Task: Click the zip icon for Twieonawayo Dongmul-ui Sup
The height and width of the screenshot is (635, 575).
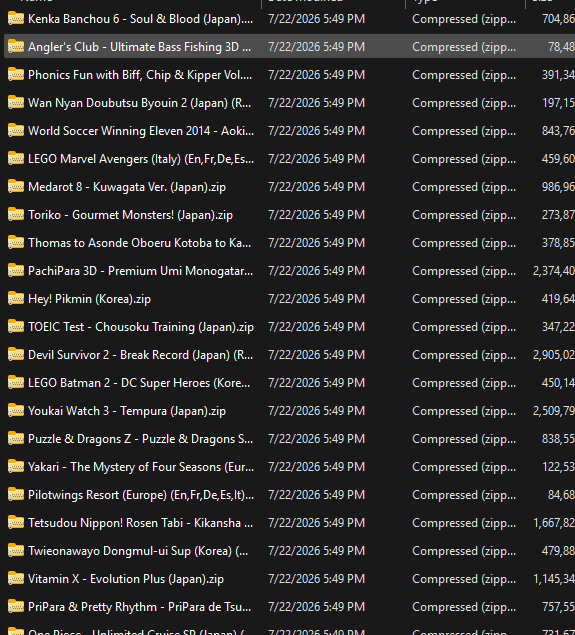Action: pos(16,550)
